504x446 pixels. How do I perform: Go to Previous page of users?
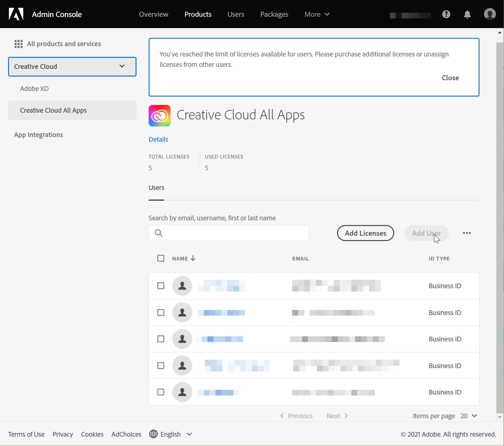[x=297, y=416]
